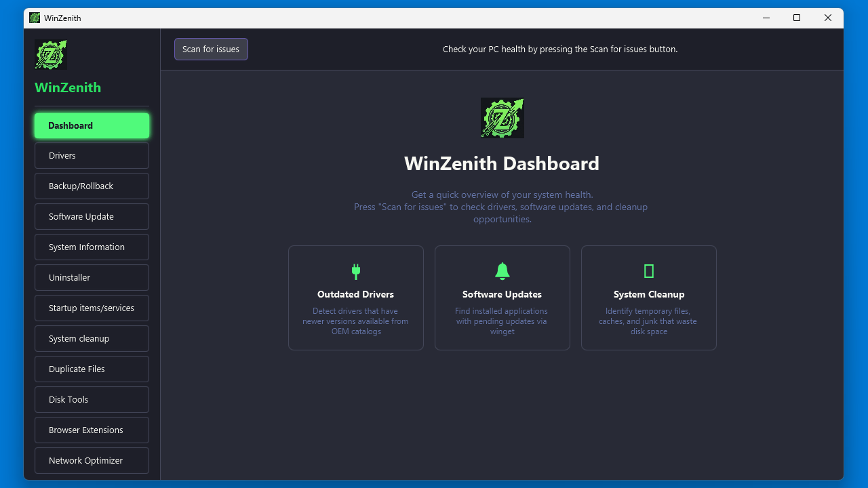
Task: Click the Outdated Drivers card title
Action: pyautogui.click(x=356, y=295)
